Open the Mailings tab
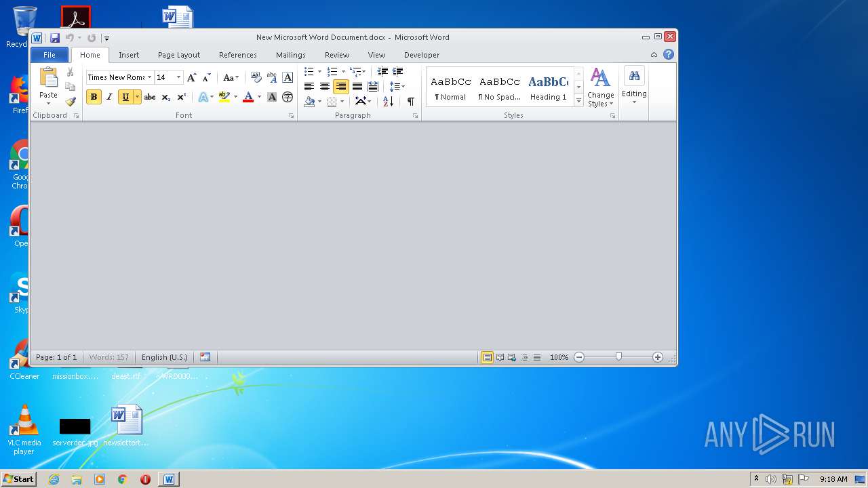Image resolution: width=868 pixels, height=488 pixels. (x=291, y=55)
